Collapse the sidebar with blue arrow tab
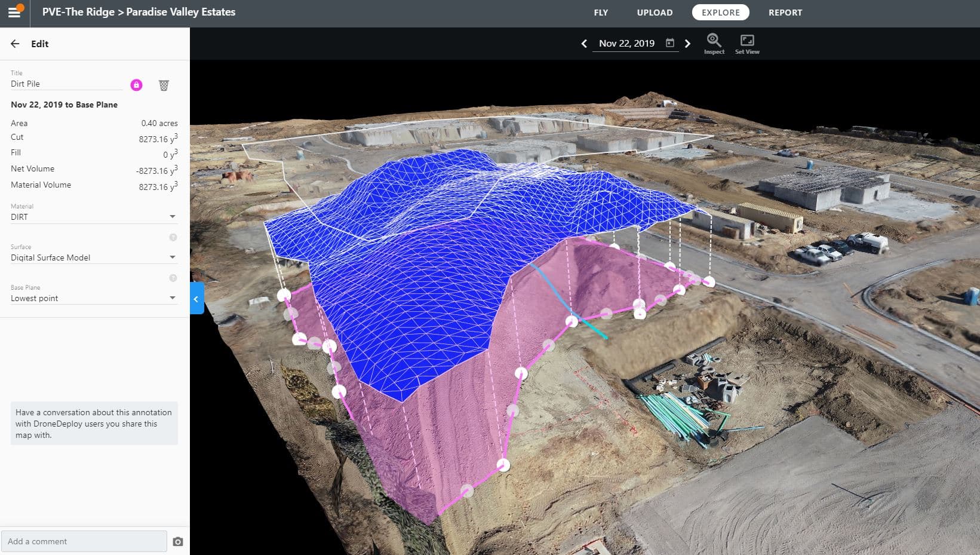The width and height of the screenshot is (980, 555). (196, 298)
